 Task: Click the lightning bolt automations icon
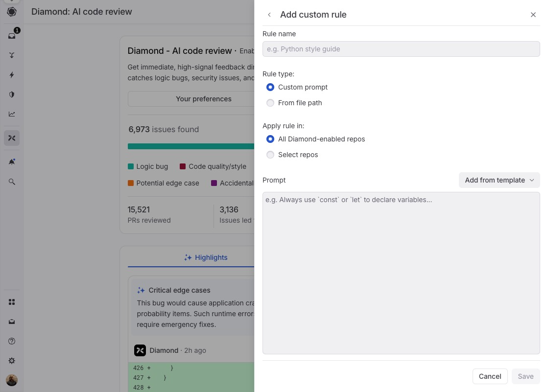click(x=12, y=75)
